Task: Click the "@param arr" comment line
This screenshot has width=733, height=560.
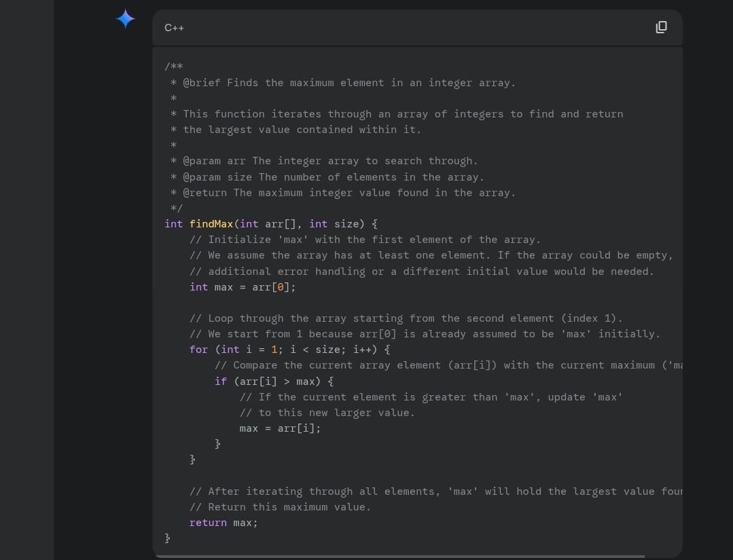Action: click(x=330, y=161)
